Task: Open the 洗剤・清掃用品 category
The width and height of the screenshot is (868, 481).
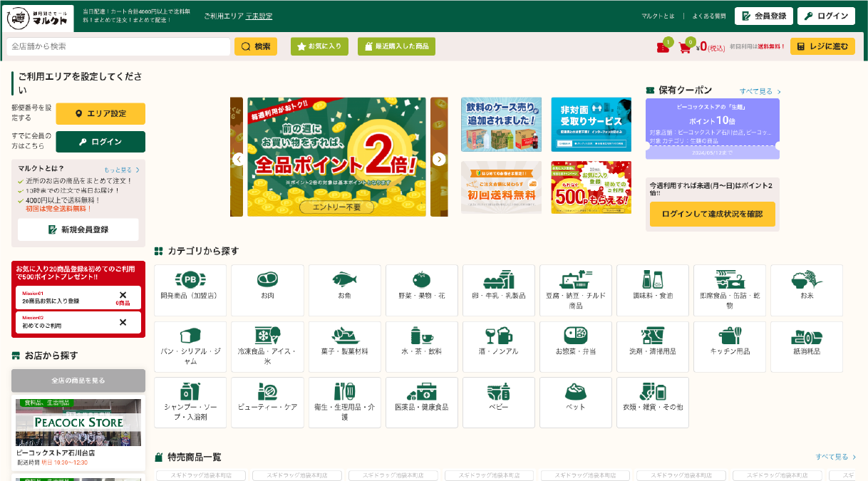Action: point(653,346)
